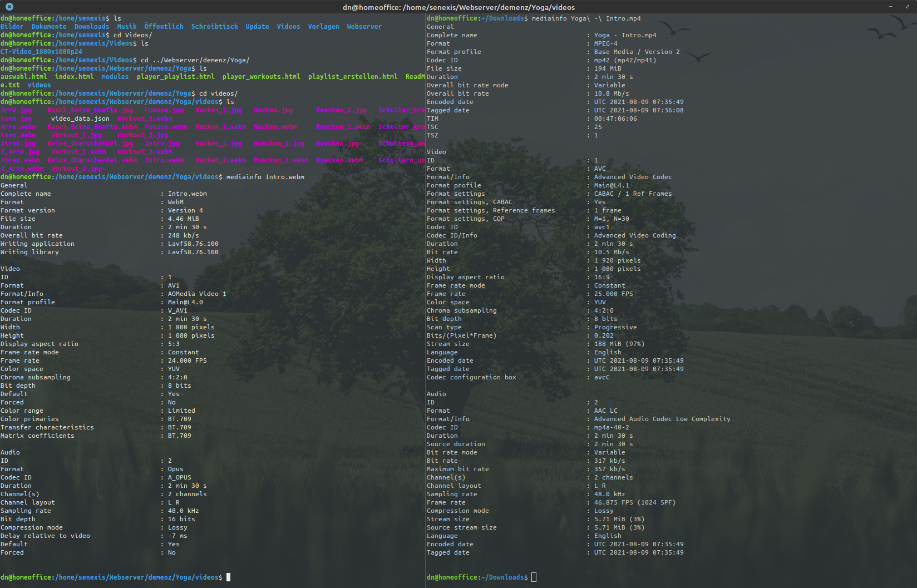The image size is (917, 588).
Task: Select the Schreibtisch directory name
Action: (214, 27)
